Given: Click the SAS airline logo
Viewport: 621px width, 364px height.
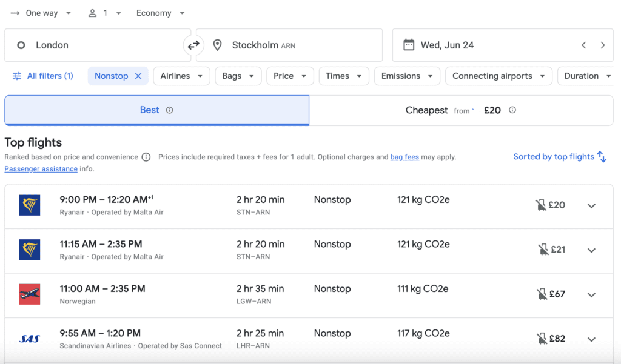Looking at the screenshot, I should (x=29, y=339).
